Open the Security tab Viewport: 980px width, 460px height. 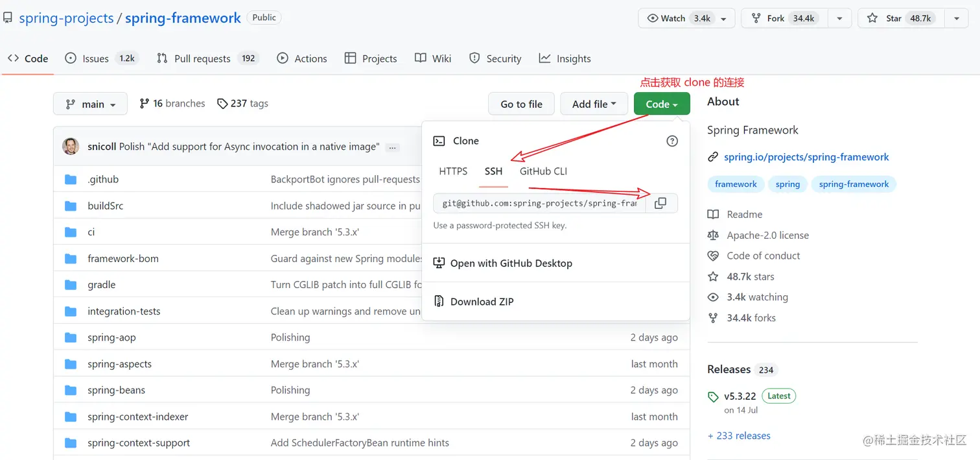tap(495, 58)
